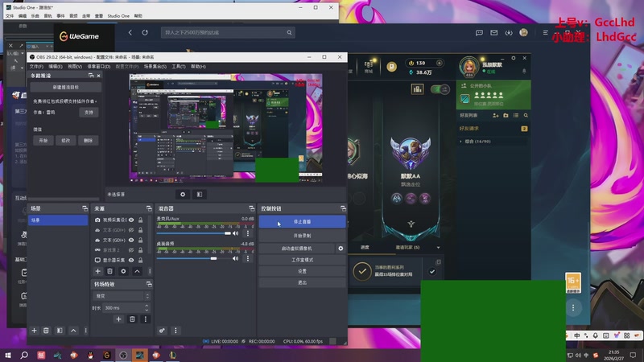Viewport: 644px width, 362px height.
Task: Open OBS File menu
Action: coord(36,67)
